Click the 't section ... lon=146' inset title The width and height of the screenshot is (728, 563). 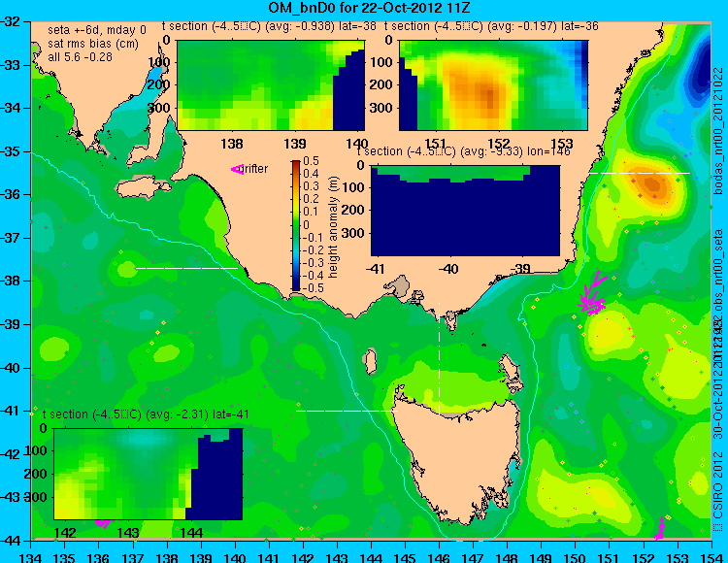coord(463,151)
